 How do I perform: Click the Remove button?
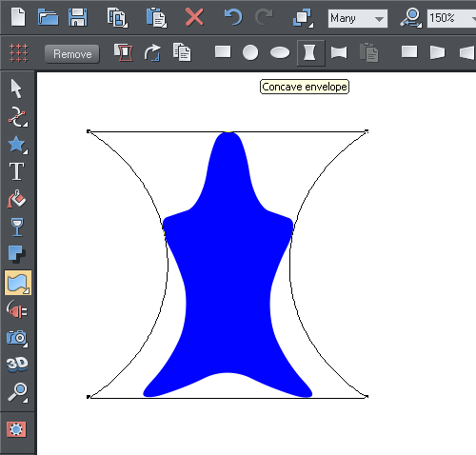pyautogui.click(x=72, y=54)
